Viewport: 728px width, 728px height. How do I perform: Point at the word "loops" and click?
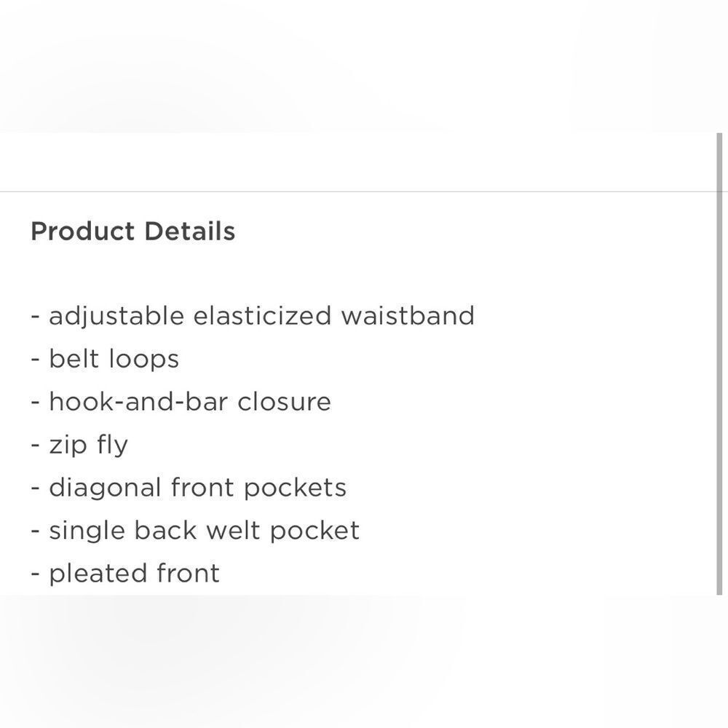tap(144, 359)
